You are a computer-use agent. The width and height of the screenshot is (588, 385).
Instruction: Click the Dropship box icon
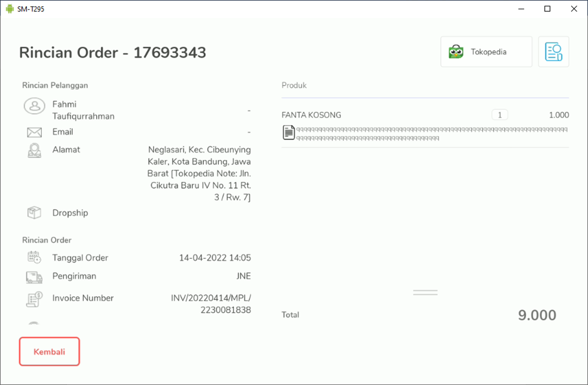point(34,213)
